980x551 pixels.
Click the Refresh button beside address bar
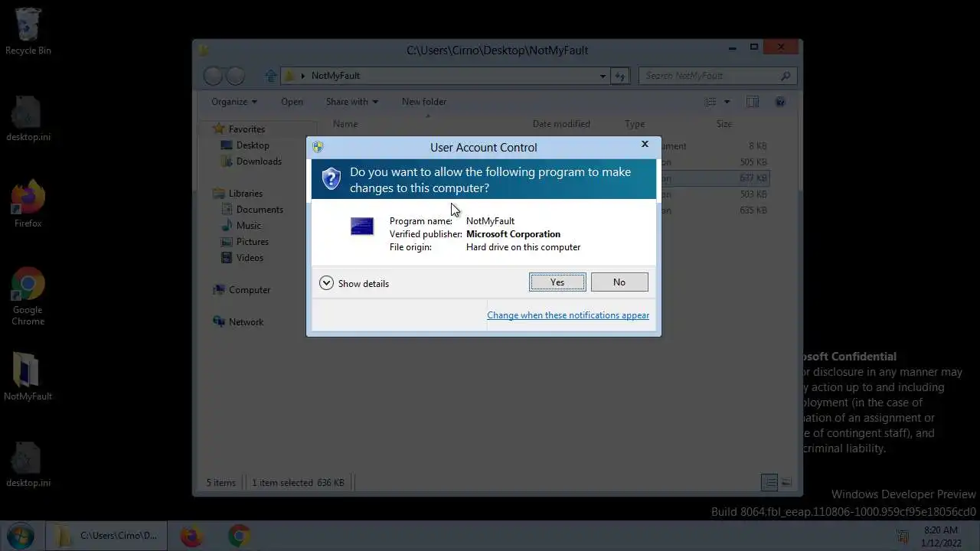point(620,76)
